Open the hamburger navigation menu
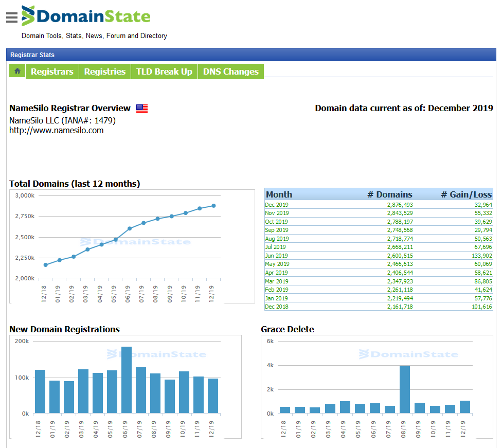 tap(11, 17)
